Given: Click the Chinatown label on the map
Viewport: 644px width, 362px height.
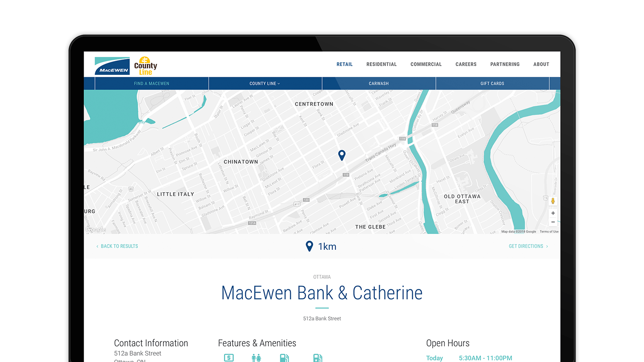Looking at the screenshot, I should (x=241, y=162).
